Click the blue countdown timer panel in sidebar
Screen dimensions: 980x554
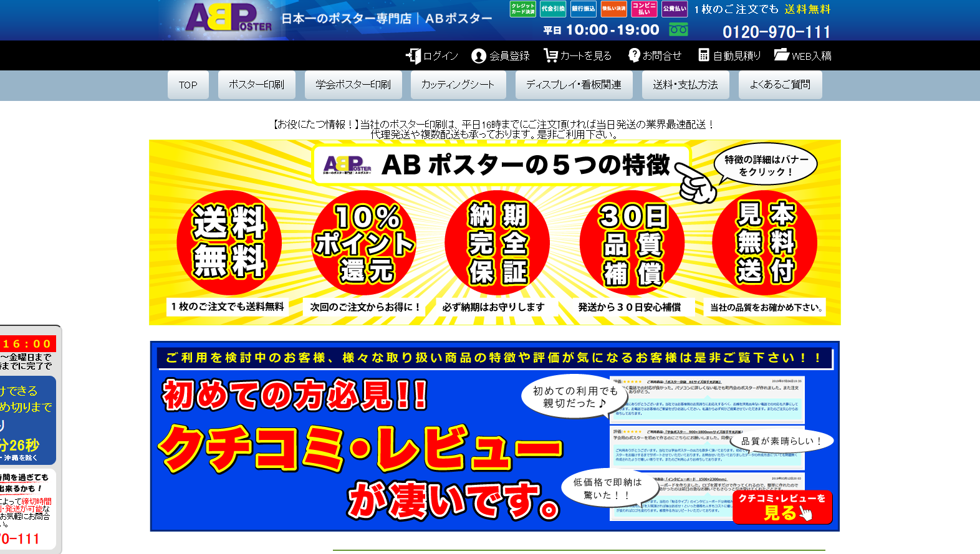pyautogui.click(x=27, y=420)
